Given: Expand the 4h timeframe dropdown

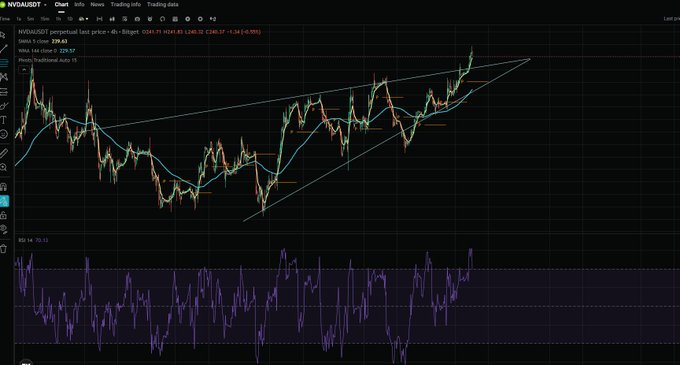Looking at the screenshot, I should pos(83,19).
